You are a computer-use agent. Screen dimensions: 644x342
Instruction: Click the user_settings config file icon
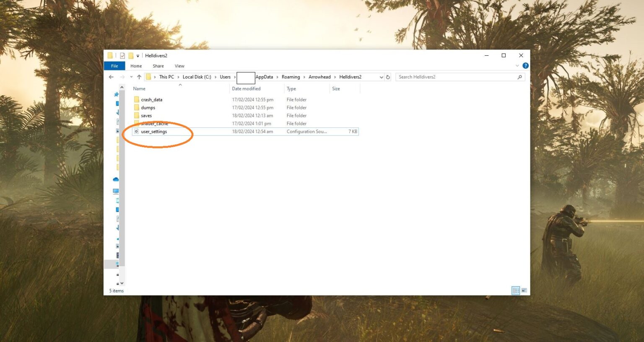(136, 131)
